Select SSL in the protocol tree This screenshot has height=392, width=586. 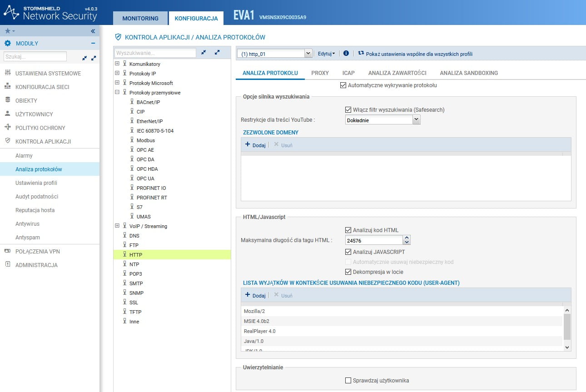[134, 303]
